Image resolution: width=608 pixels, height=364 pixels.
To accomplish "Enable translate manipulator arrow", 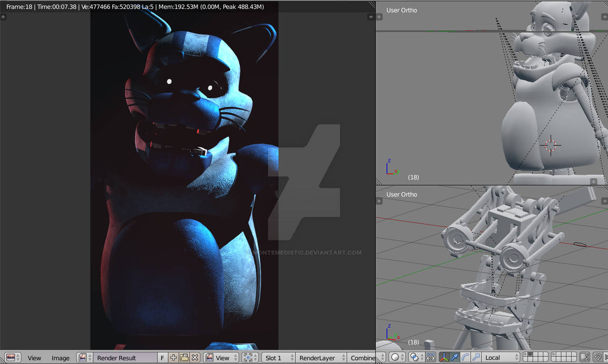I will click(454, 357).
